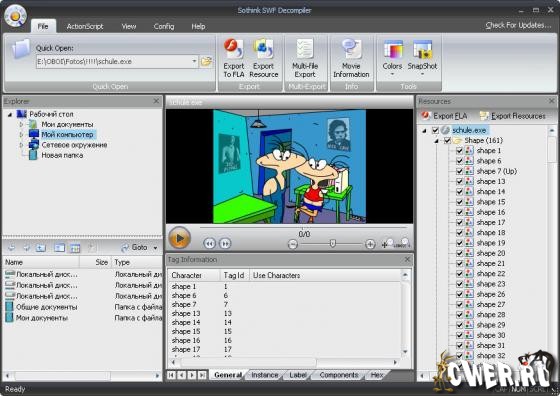
Task: Collapse the Shape (161) resource folder
Action: click(436, 141)
